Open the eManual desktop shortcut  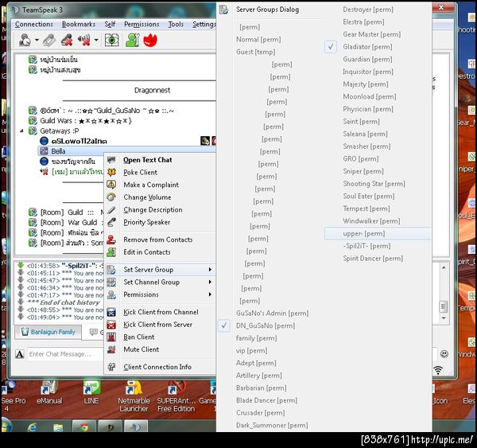(49, 392)
